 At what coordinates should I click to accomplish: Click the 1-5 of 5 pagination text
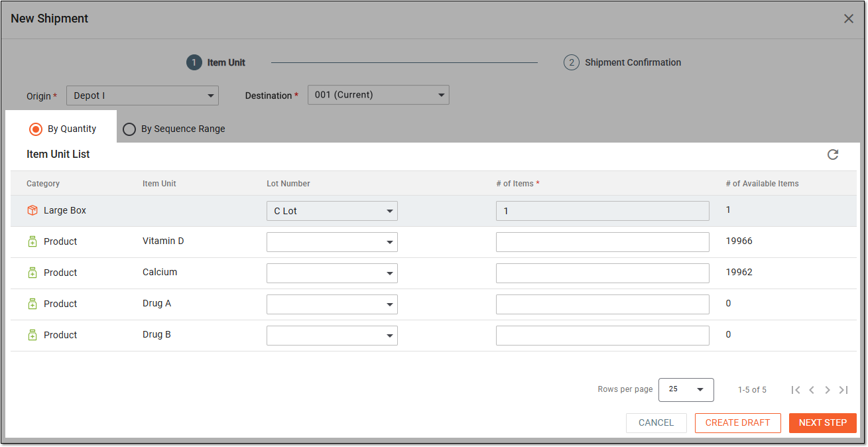point(752,390)
